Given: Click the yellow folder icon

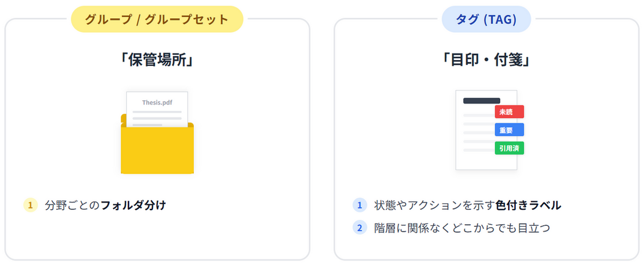Looking at the screenshot, I should (157, 150).
